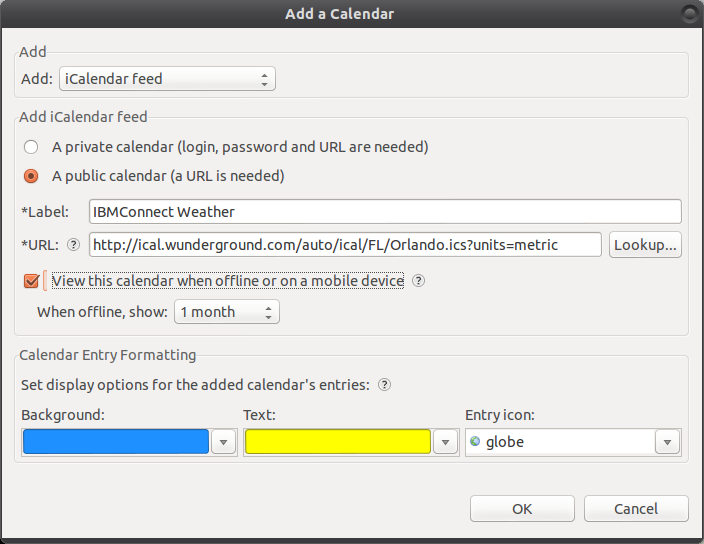Select the private calendar radio option

pyautogui.click(x=32, y=147)
